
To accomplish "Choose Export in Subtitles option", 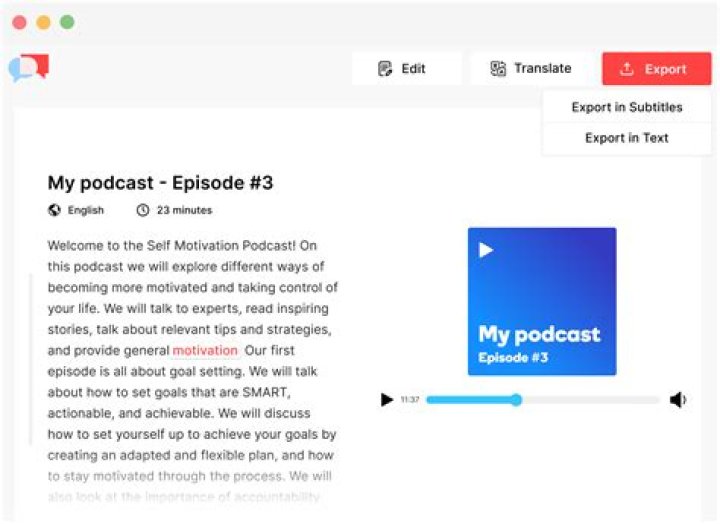I will (627, 107).
